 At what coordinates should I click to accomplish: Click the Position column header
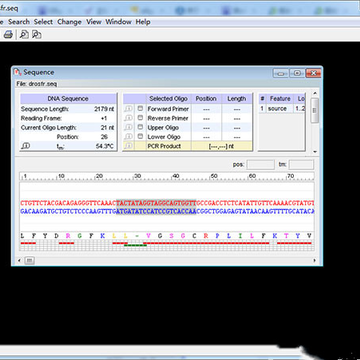(x=206, y=99)
